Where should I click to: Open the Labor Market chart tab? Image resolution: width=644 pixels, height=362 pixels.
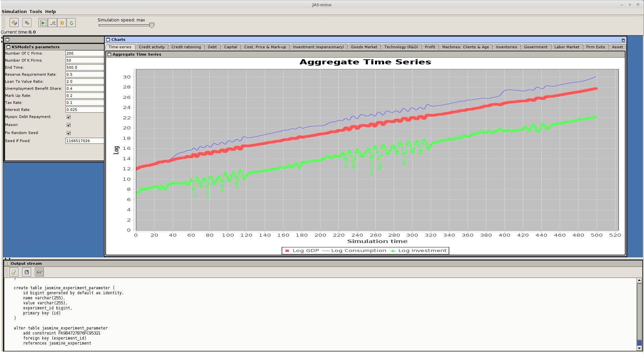567,47
